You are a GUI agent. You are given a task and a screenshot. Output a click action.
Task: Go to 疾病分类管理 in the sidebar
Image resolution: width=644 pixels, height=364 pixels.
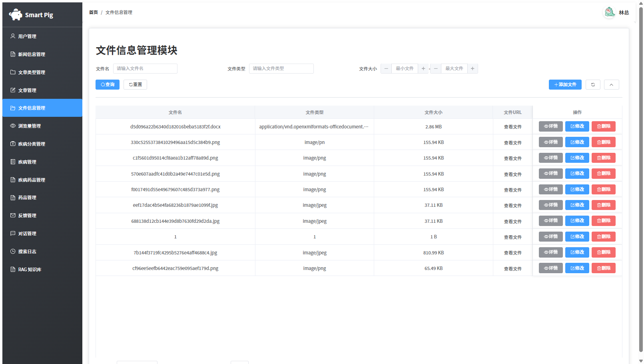tap(42, 144)
